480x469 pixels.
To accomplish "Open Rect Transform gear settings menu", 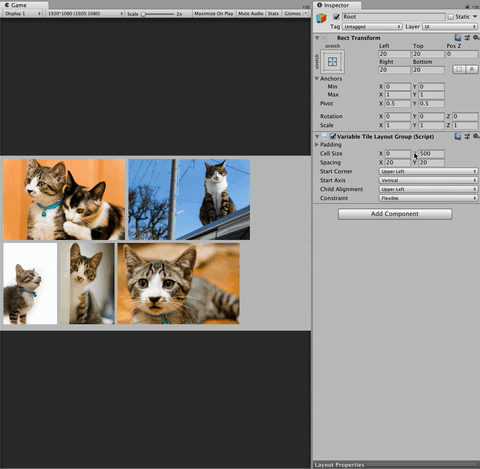I will pos(476,38).
